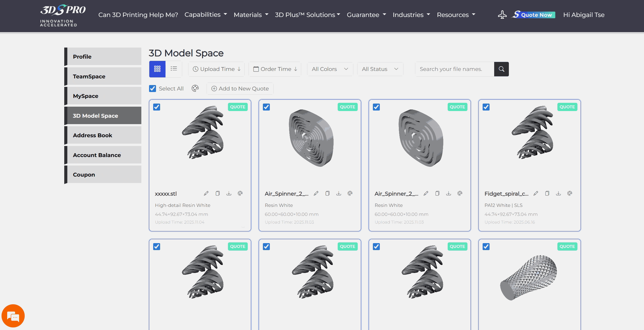The width and height of the screenshot is (644, 330).
Task: Click the file name search field
Action: 454,69
